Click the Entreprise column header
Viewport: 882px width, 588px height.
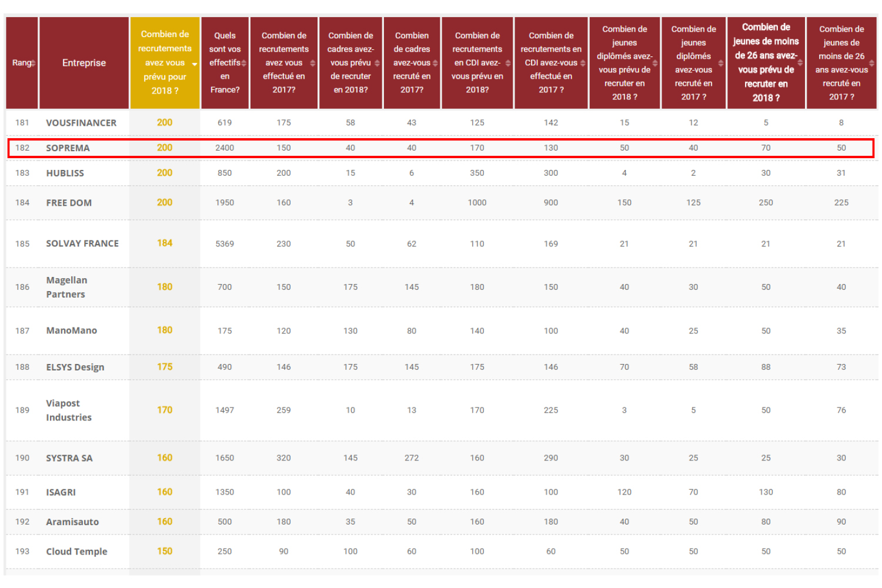84,63
